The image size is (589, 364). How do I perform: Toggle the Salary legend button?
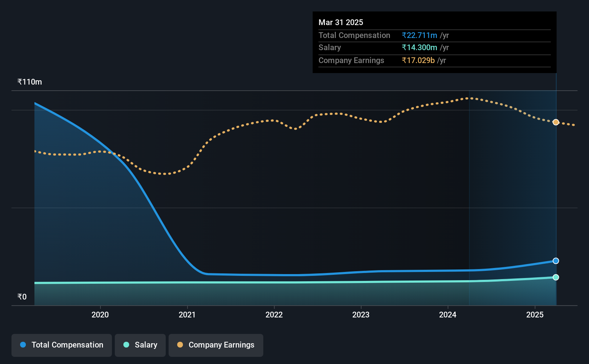(140, 345)
